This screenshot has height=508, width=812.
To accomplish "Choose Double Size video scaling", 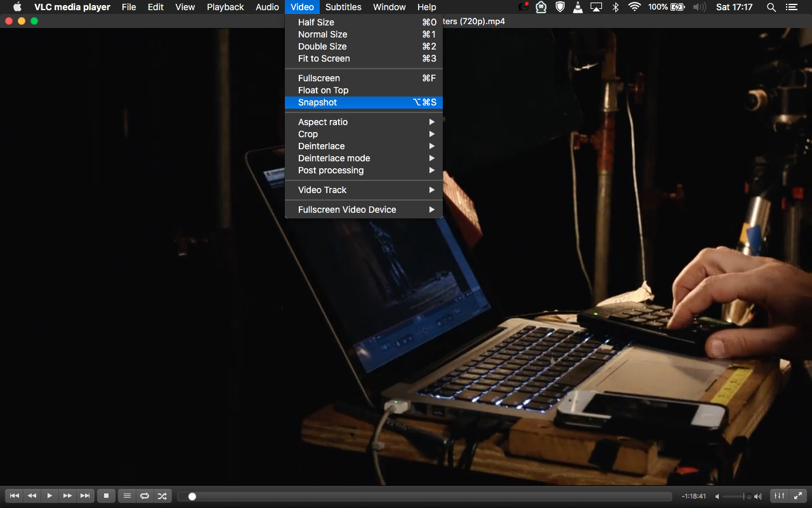I will [363, 46].
